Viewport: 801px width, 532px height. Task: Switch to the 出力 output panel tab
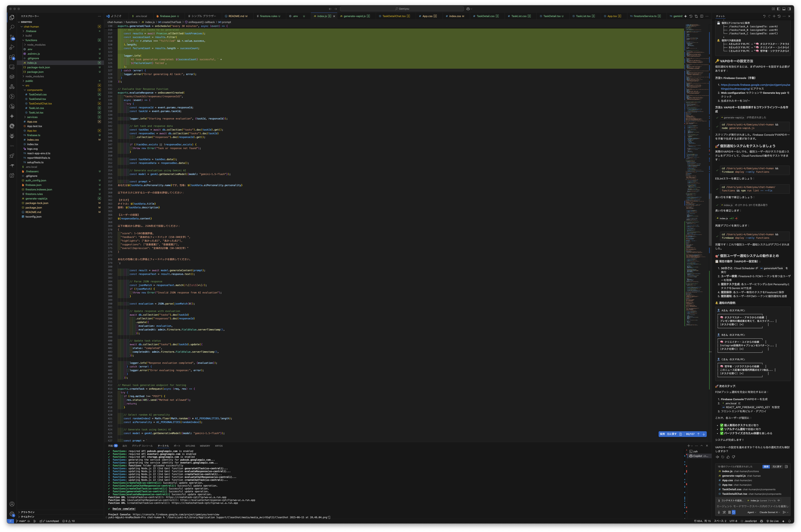125,446
